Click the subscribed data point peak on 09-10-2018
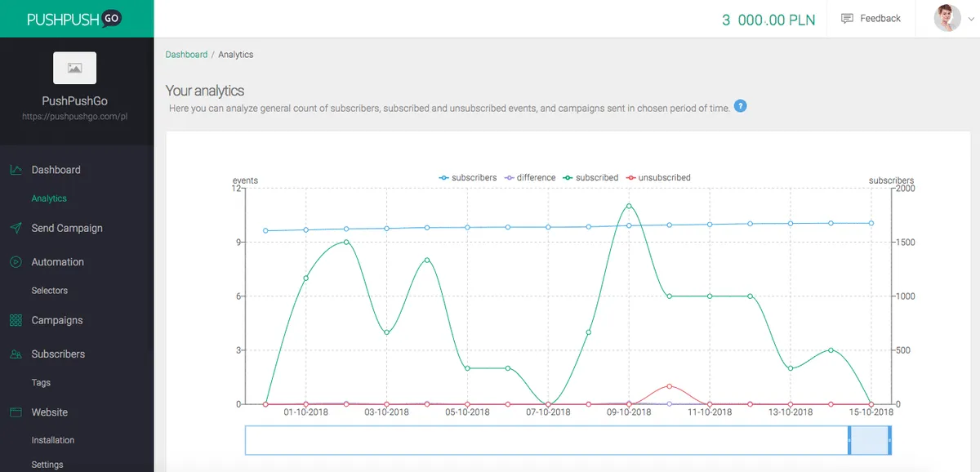 (629, 206)
